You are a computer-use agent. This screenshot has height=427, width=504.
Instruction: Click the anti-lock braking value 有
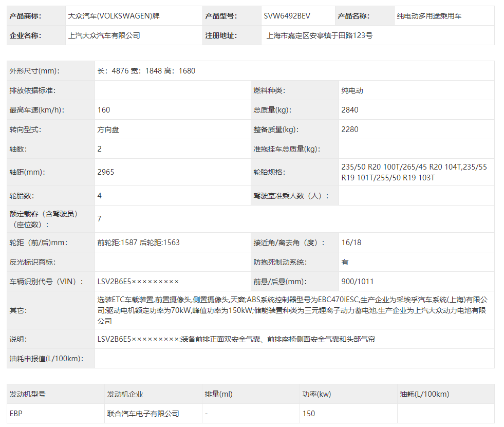pos(345,263)
